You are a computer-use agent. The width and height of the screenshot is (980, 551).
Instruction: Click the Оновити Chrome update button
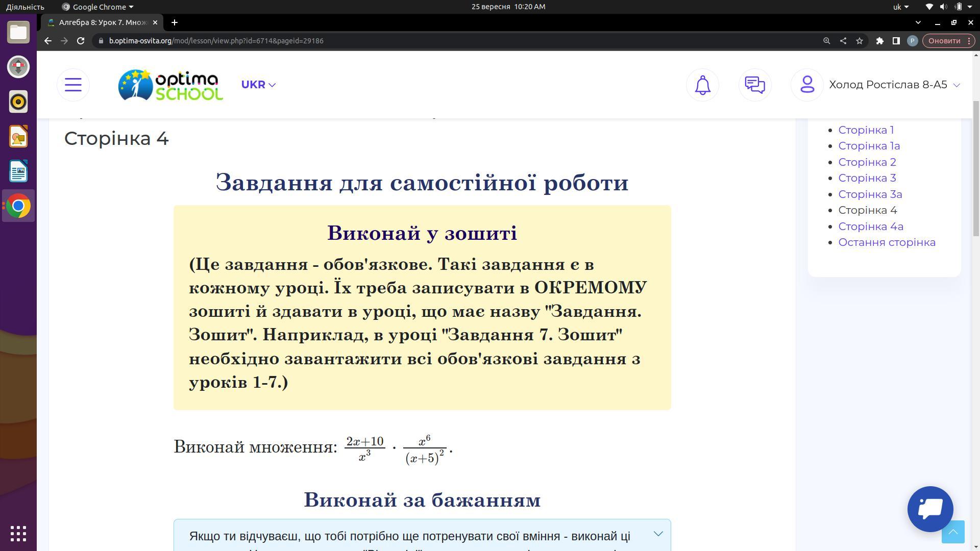tap(944, 41)
